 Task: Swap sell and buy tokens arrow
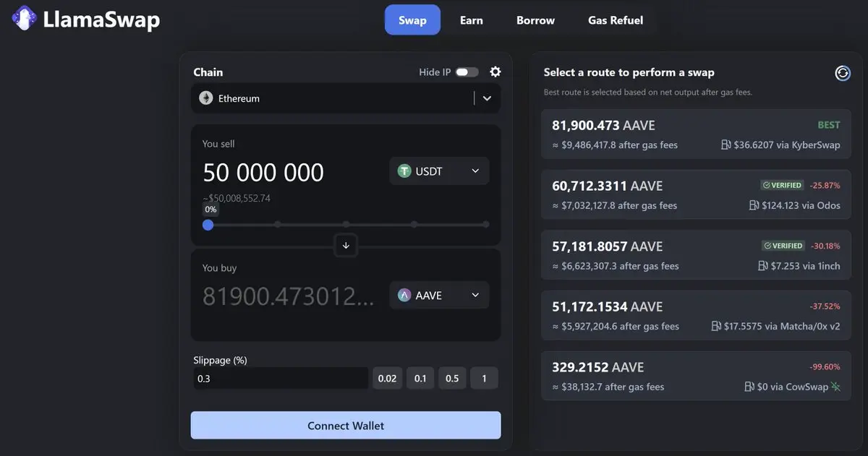346,246
